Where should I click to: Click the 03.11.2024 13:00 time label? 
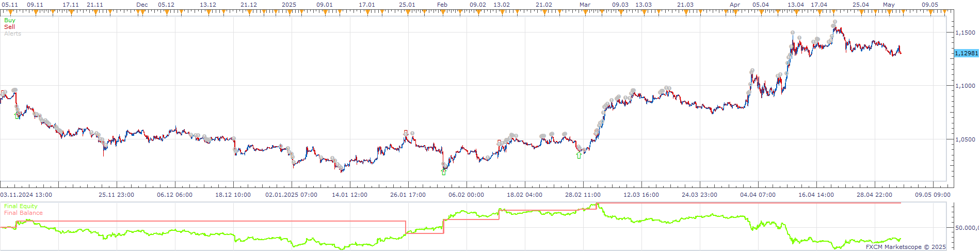click(26, 195)
